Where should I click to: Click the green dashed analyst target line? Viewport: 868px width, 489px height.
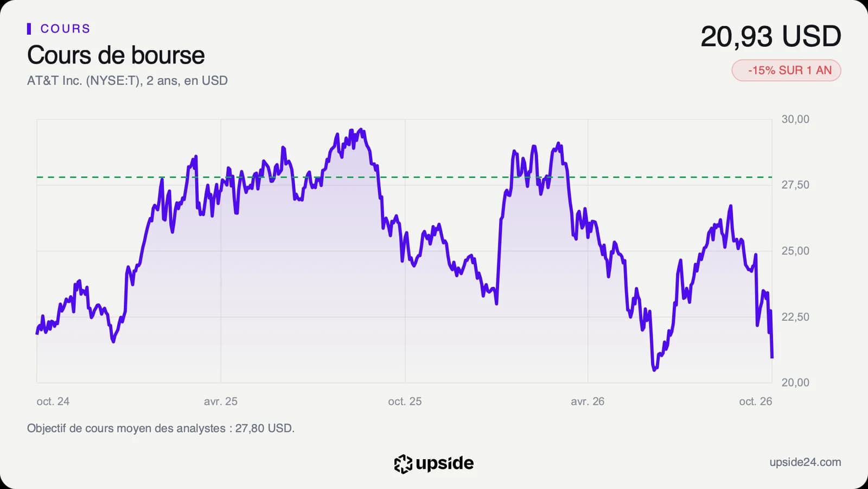pyautogui.click(x=404, y=177)
